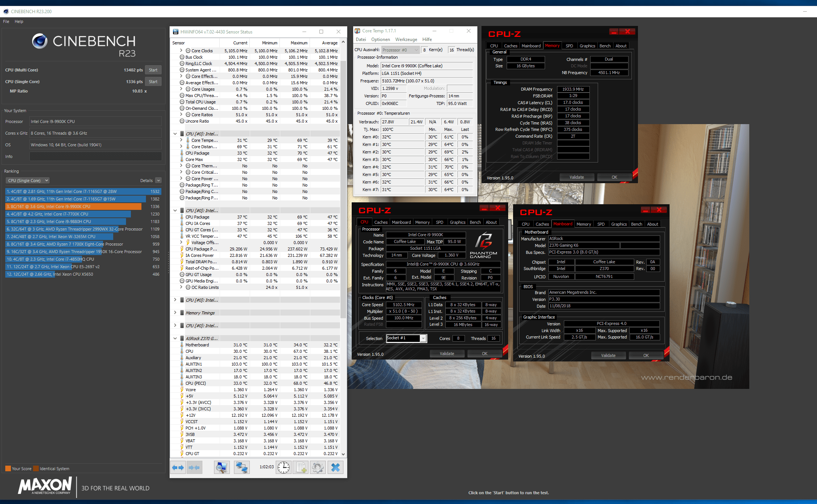817x504 pixels.
Task: Click clock icon beside Core Clocks row
Action: click(x=188, y=51)
